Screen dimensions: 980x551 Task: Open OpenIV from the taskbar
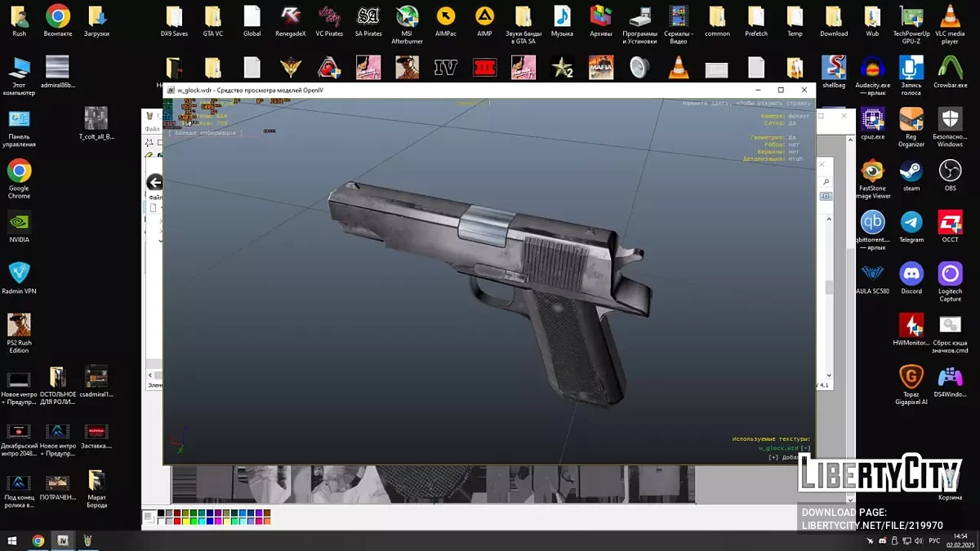pyautogui.click(x=62, y=540)
